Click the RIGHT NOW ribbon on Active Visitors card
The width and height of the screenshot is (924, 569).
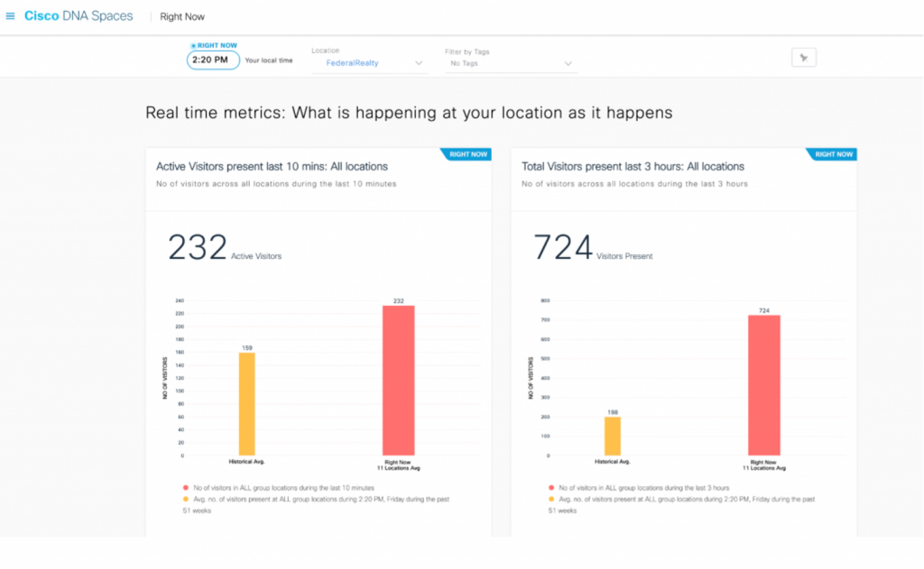(x=467, y=154)
